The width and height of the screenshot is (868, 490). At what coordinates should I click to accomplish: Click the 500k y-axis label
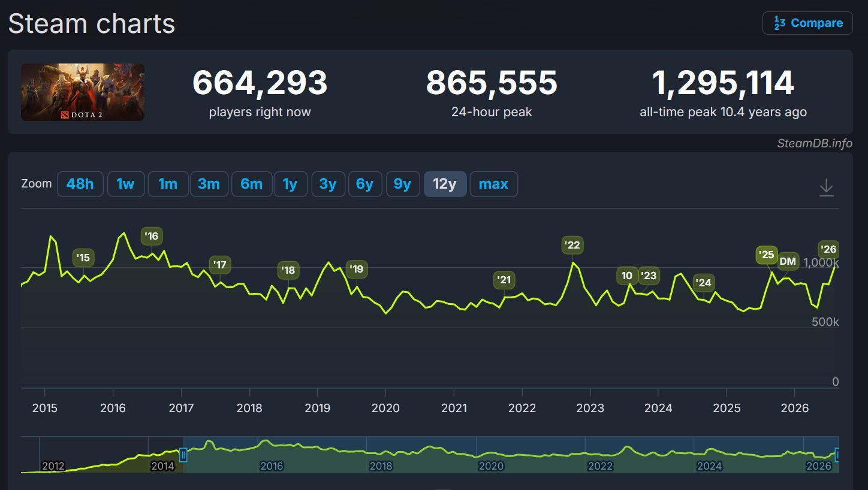click(825, 322)
